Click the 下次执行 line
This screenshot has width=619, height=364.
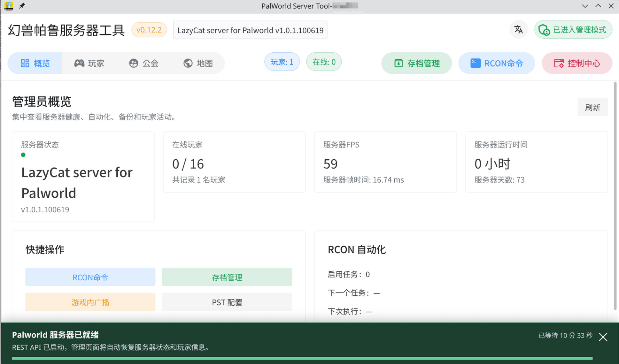click(x=350, y=311)
